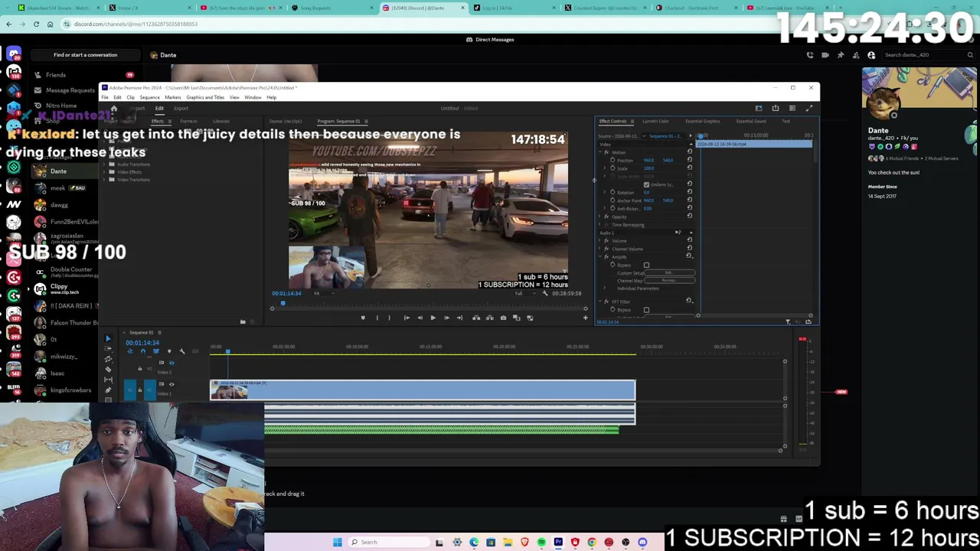Click the Re-map button for Channel Map

pyautogui.click(x=668, y=280)
